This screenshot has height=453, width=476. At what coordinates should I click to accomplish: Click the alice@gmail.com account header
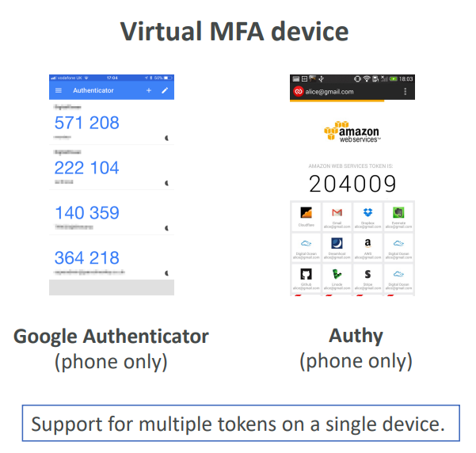click(332, 92)
